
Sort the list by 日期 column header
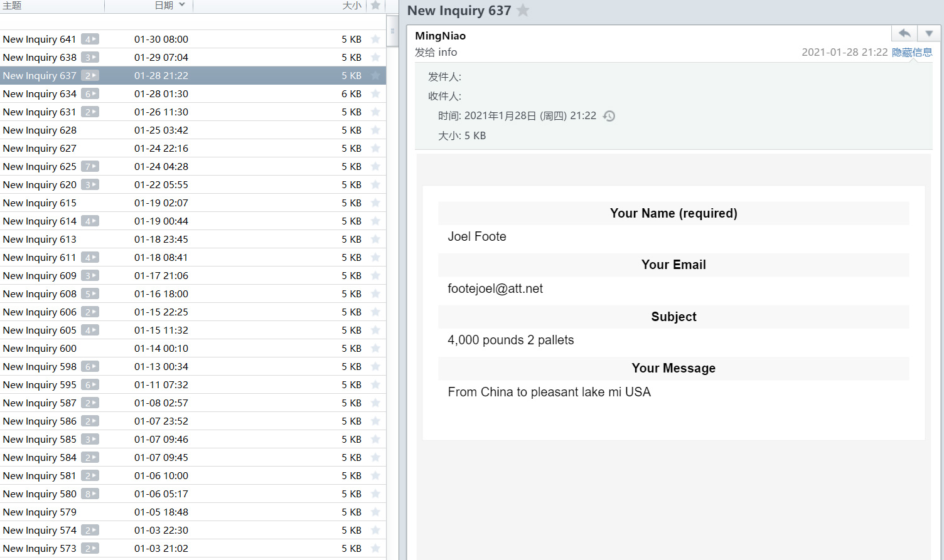(x=164, y=5)
